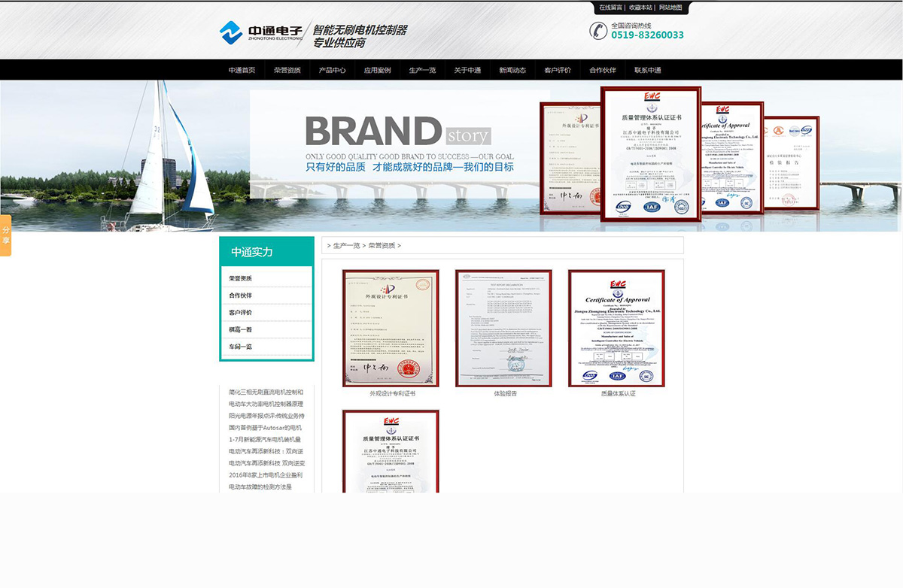Open the 体验报告 test report thumbnail
This screenshot has width=903, height=588.
503,328
